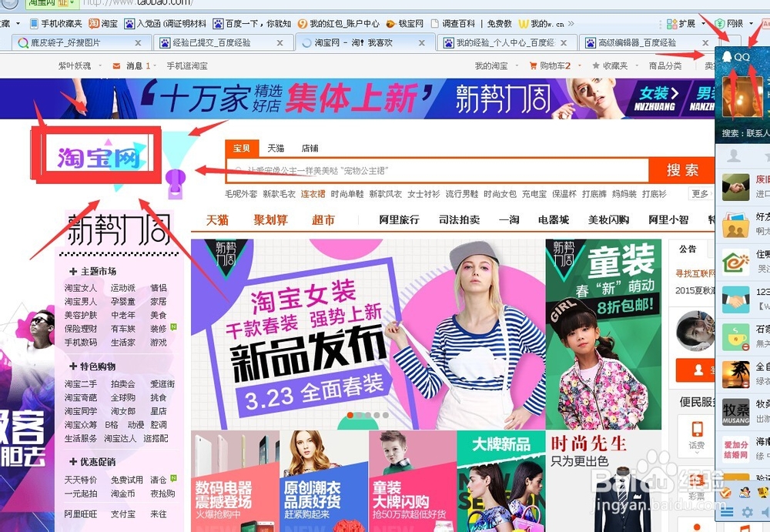Open the 百度一下，你就知 bookmark

point(253,24)
